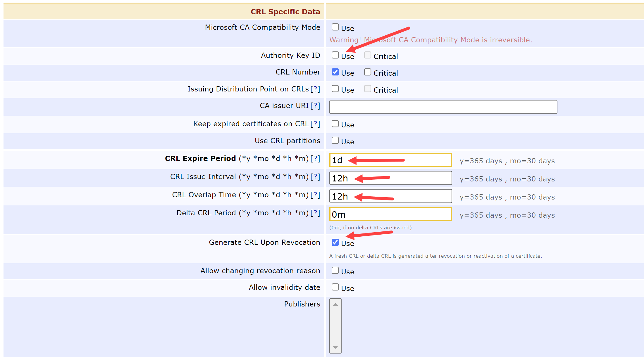This screenshot has height=362, width=644.
Task: Open help for CRL Expire Period
Action: (x=315, y=159)
